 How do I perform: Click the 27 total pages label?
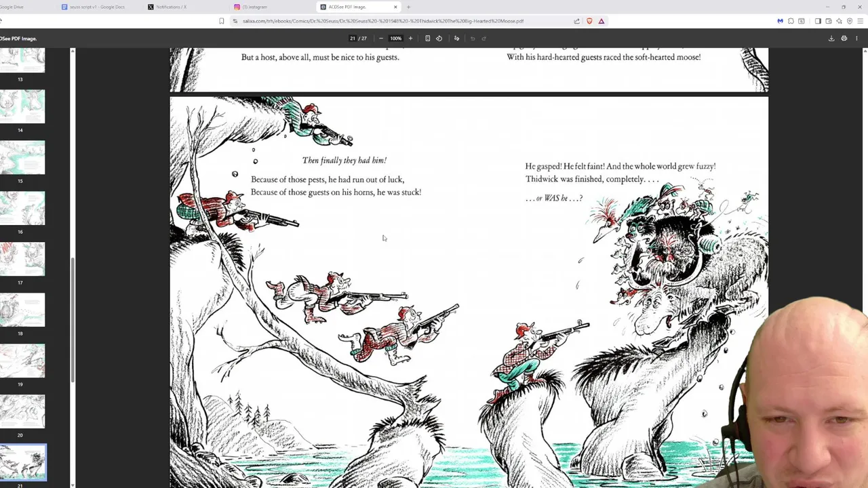[x=363, y=38]
